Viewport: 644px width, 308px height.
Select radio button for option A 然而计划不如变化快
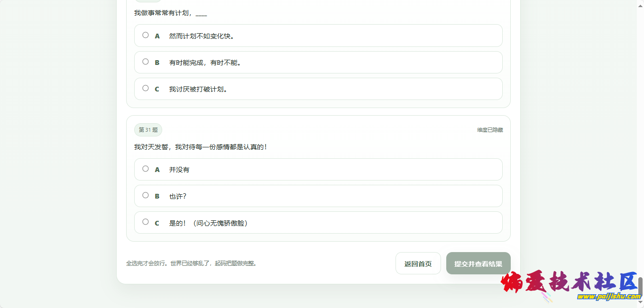tap(146, 35)
